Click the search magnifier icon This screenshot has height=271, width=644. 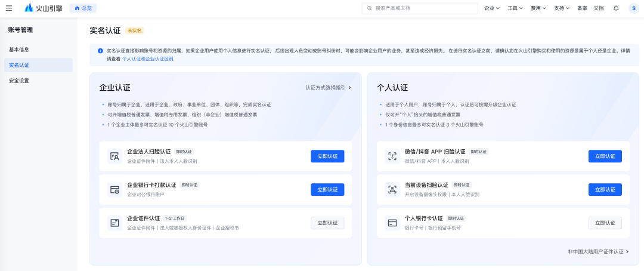(x=370, y=8)
